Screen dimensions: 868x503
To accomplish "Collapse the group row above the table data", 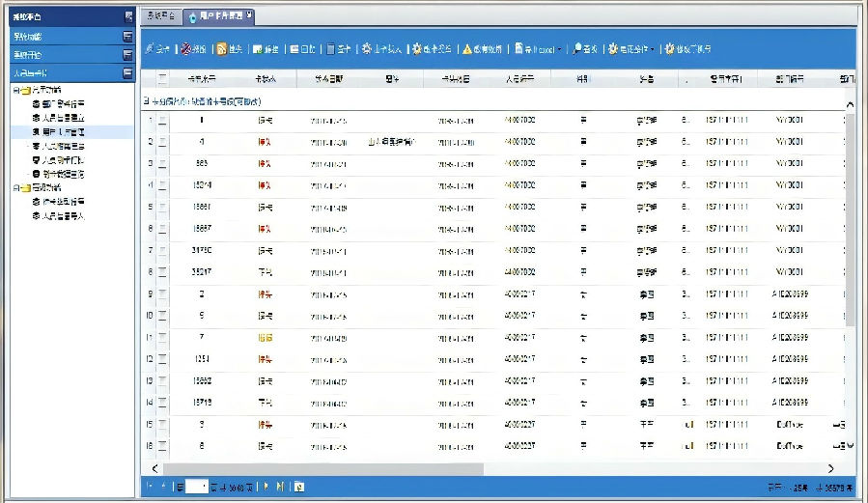I will pos(146,100).
